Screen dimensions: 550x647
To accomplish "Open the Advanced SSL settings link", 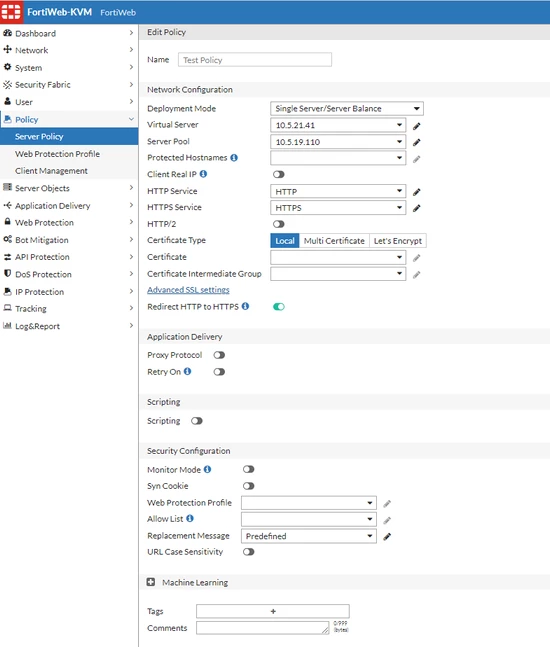I will tap(188, 290).
